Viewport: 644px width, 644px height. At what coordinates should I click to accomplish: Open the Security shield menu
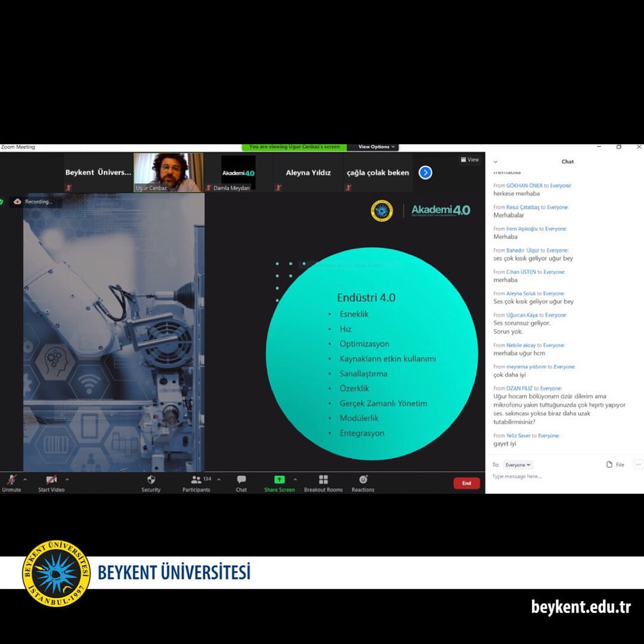tap(151, 479)
